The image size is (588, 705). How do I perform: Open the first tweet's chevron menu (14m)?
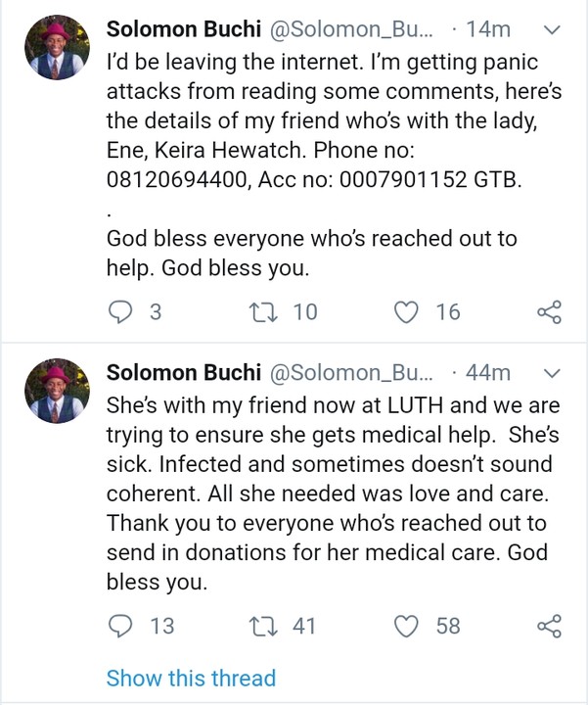tap(551, 31)
